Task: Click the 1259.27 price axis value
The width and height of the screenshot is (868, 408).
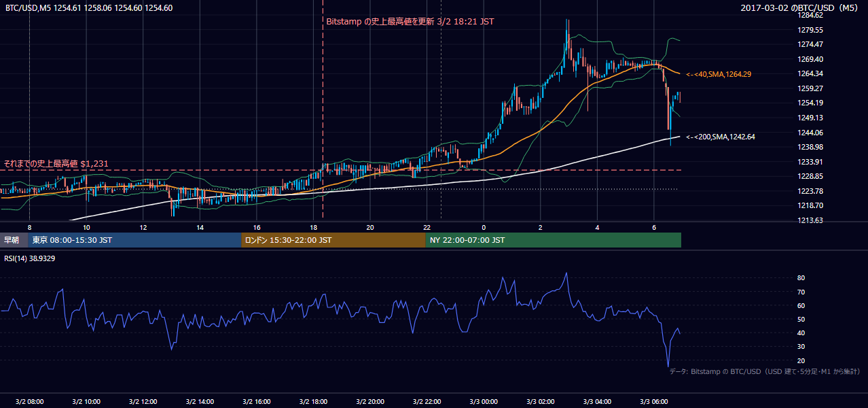Action: 811,88
